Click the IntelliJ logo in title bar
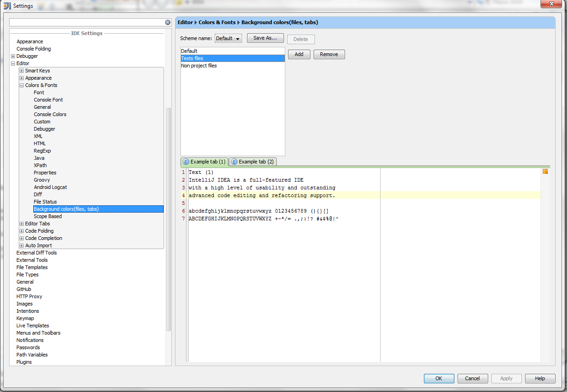 (7, 5)
